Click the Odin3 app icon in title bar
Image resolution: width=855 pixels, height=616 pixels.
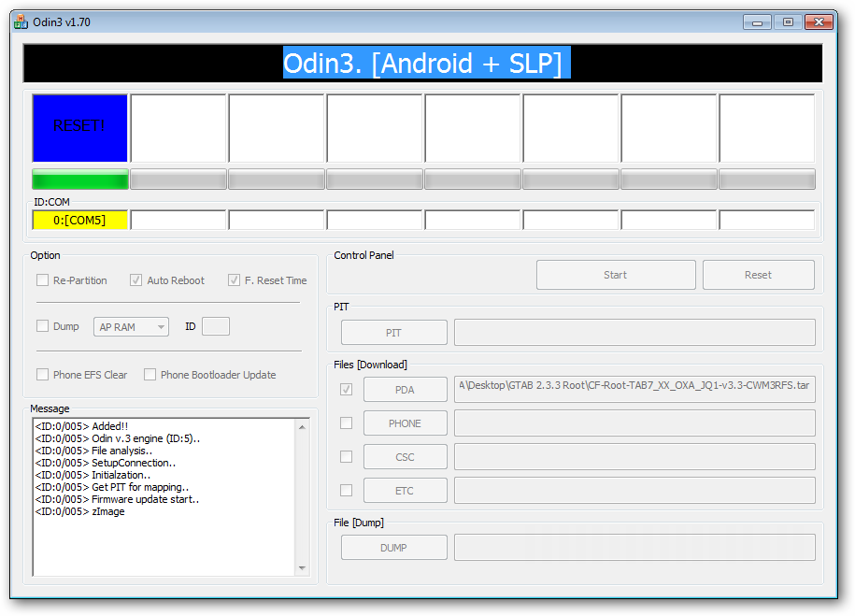[x=21, y=22]
